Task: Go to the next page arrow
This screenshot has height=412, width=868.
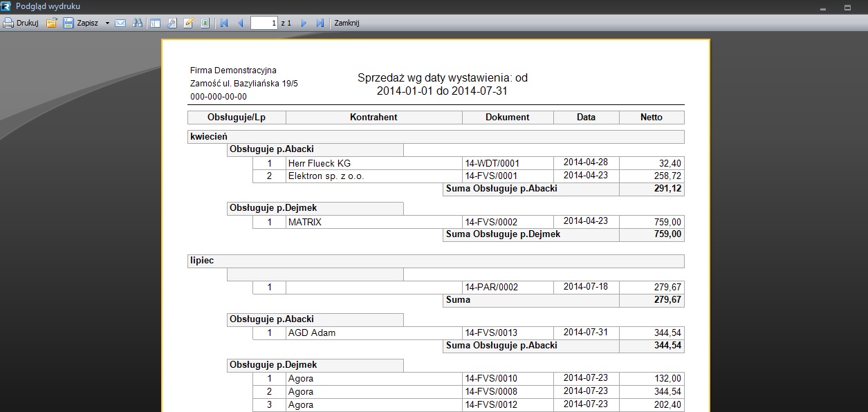Action: [304, 23]
